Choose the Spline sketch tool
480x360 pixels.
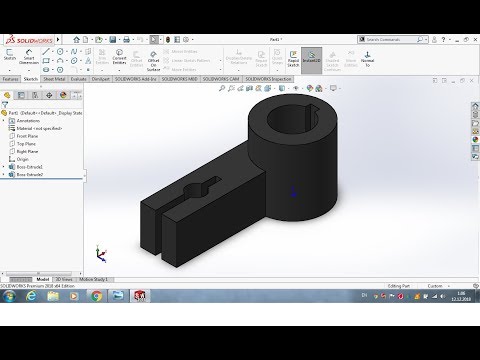tap(74, 51)
